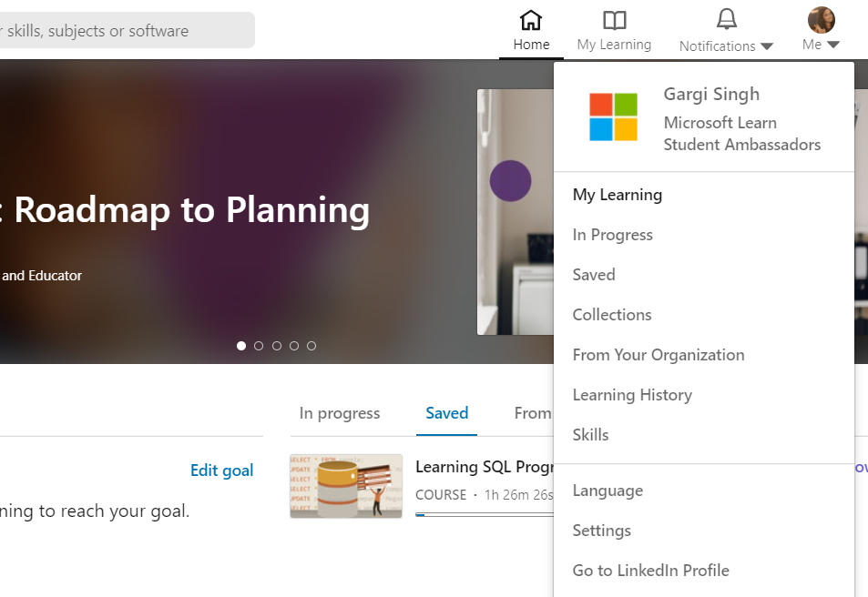This screenshot has width=868, height=597.
Task: Click the Me profile avatar
Action: [x=821, y=20]
